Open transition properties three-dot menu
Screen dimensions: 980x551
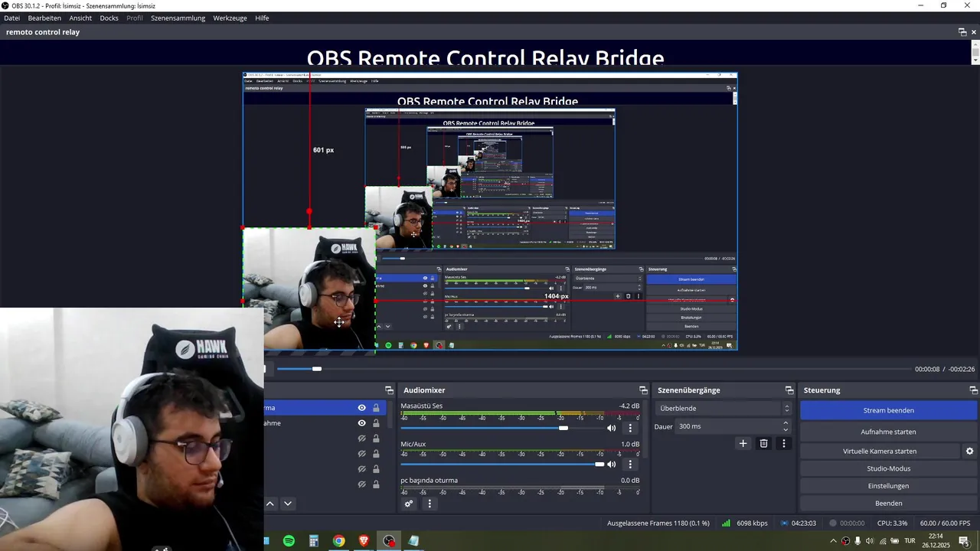click(x=783, y=443)
